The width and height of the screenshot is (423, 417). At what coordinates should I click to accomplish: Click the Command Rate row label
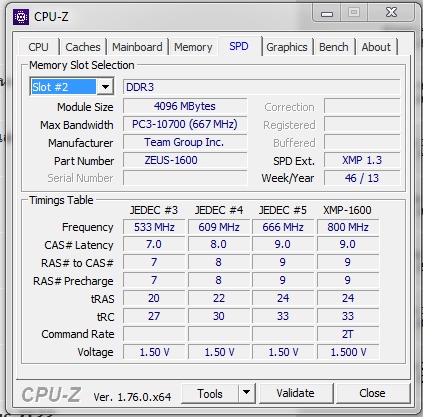pos(78,334)
